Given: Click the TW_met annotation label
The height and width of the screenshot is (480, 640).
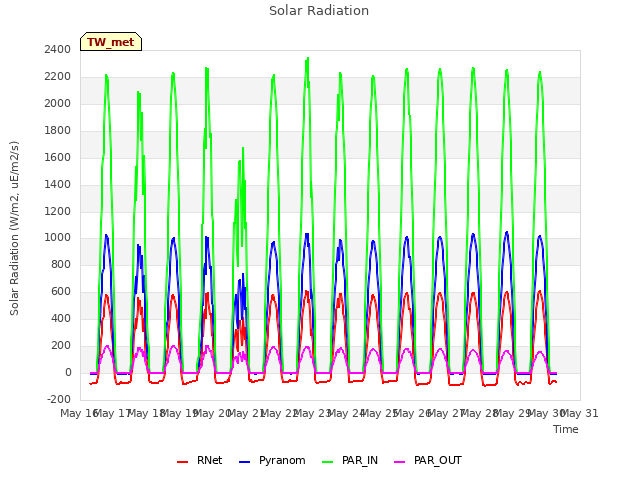Looking at the screenshot, I should point(111,42).
